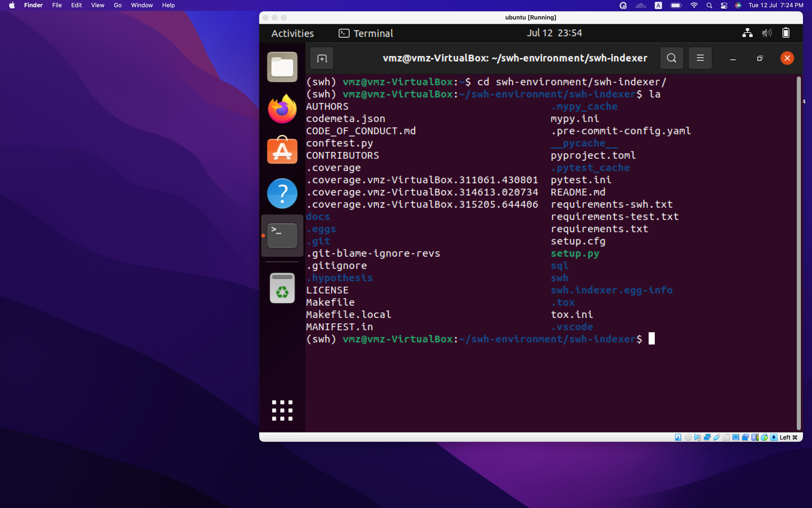Viewport: 812px width, 508px height.
Task: Click VirtualBox USB indicator icon
Action: pyautogui.click(x=717, y=437)
